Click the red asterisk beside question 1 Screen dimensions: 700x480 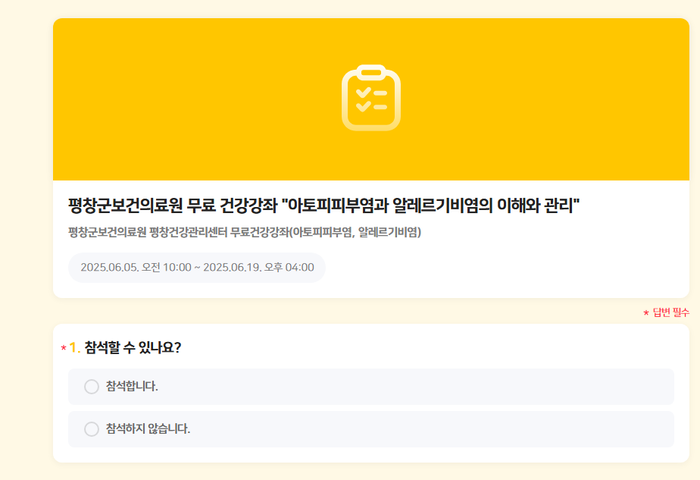pos(63,348)
